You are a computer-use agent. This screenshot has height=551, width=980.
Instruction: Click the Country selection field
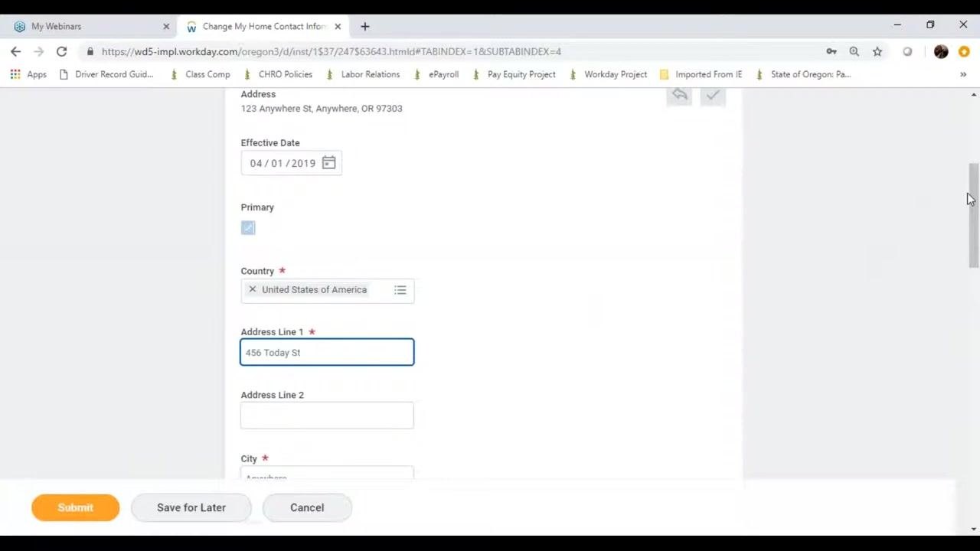click(327, 290)
